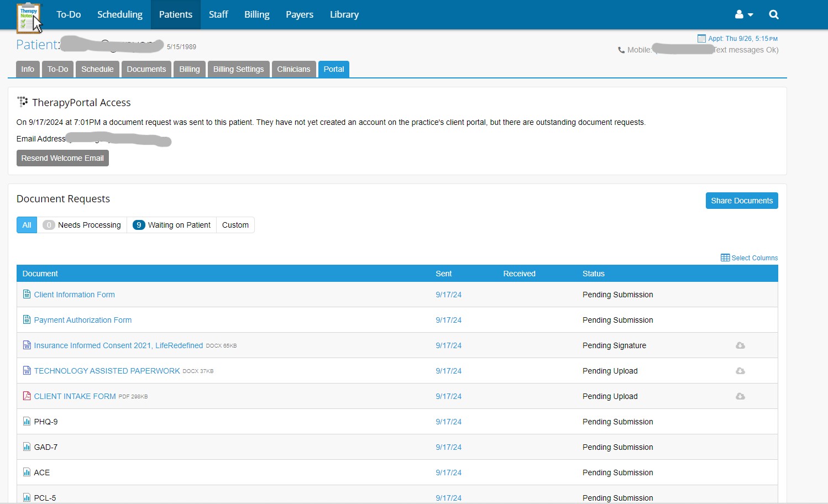
Task: Filter by Waiting on Patient
Action: [x=172, y=225]
